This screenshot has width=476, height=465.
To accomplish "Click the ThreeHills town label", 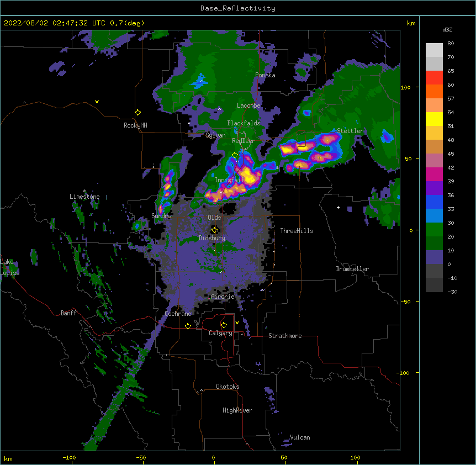I will (x=297, y=231).
